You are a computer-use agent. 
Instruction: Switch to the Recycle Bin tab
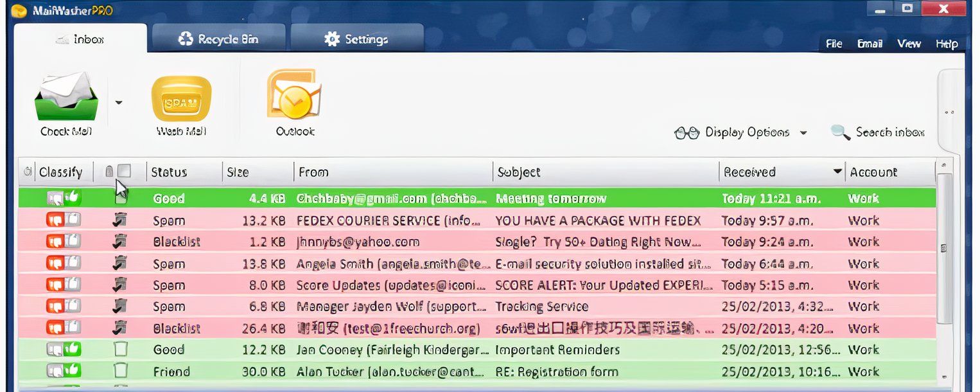click(218, 39)
